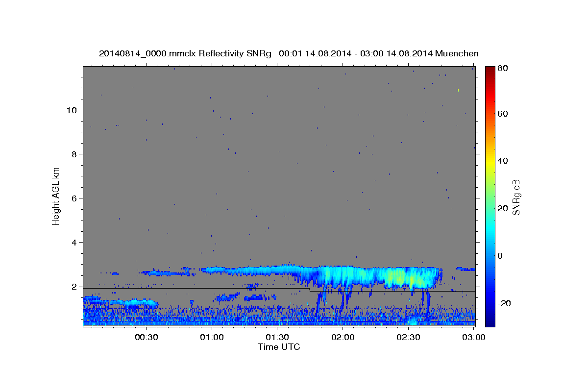This screenshot has height=392, width=588.
Task: Click the '02:30' time tick label
Action: (409, 338)
